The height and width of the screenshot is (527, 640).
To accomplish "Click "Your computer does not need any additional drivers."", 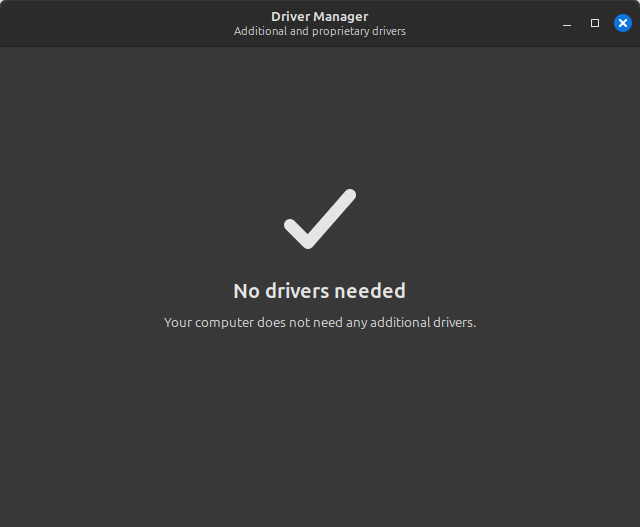I will click(320, 322).
